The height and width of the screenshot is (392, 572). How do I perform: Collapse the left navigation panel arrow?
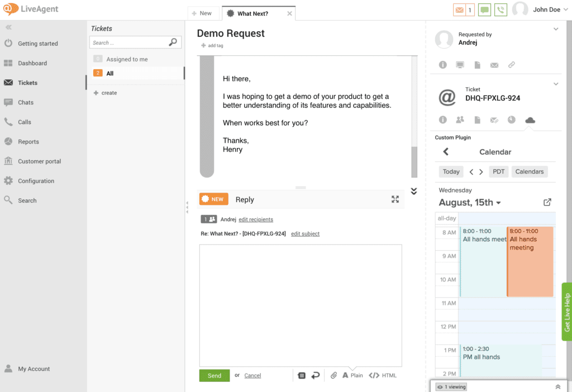(8, 27)
